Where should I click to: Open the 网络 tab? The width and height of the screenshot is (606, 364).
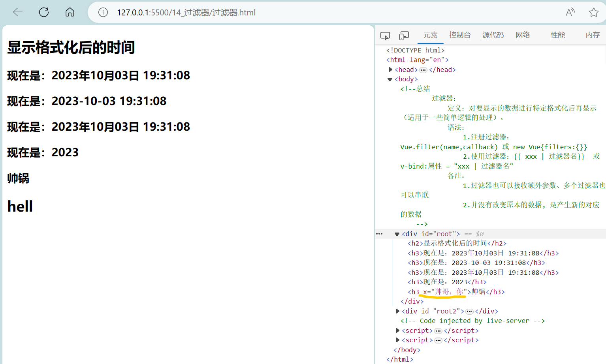pos(523,35)
